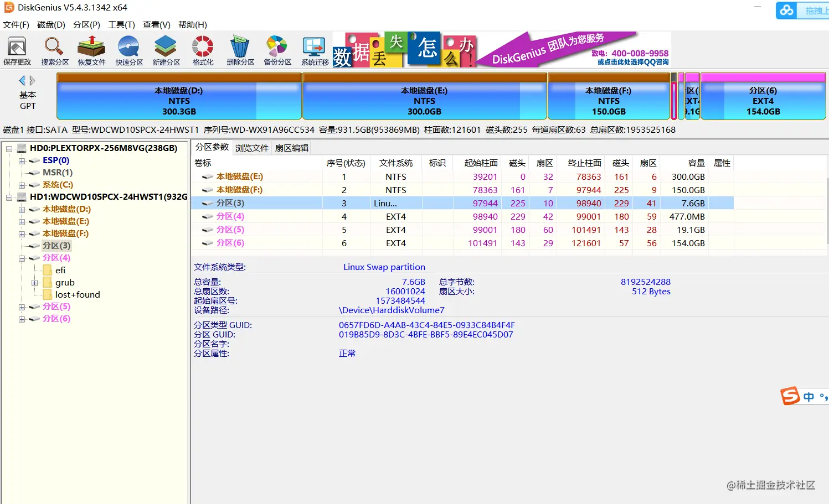Select the 本地磁盘(E:) row in partition table
829x504 pixels.
click(x=462, y=177)
